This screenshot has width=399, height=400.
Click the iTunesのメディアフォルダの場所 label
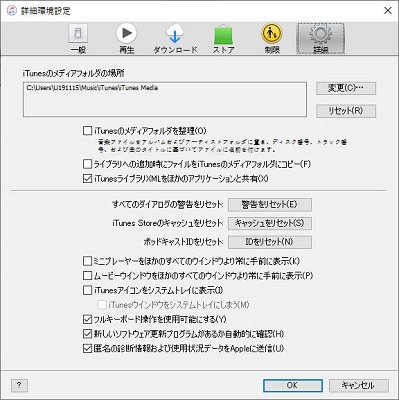73,73
